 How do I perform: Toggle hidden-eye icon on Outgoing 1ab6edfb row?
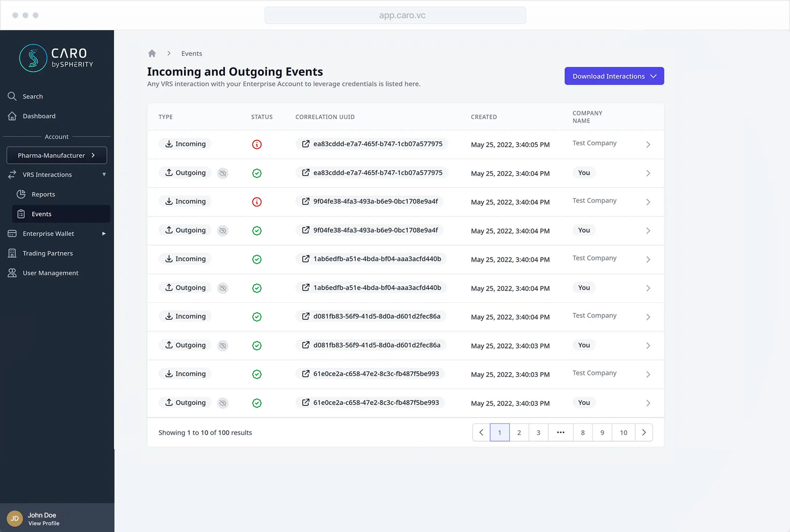pos(223,288)
